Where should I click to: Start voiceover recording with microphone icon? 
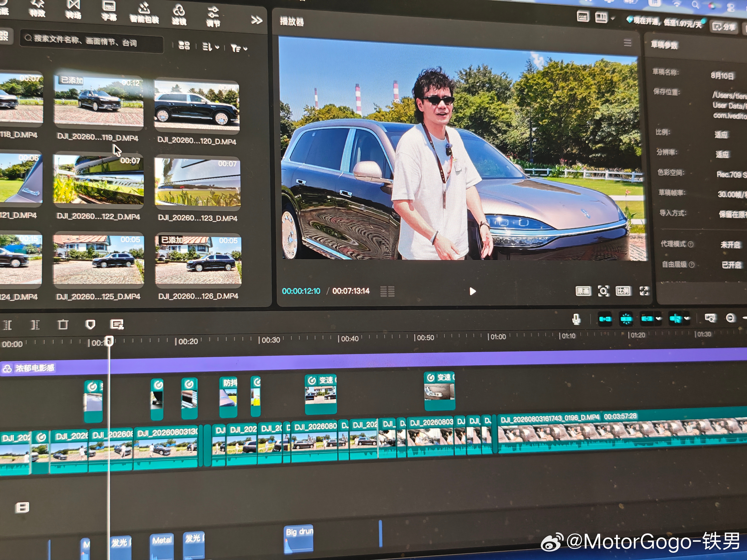(576, 319)
